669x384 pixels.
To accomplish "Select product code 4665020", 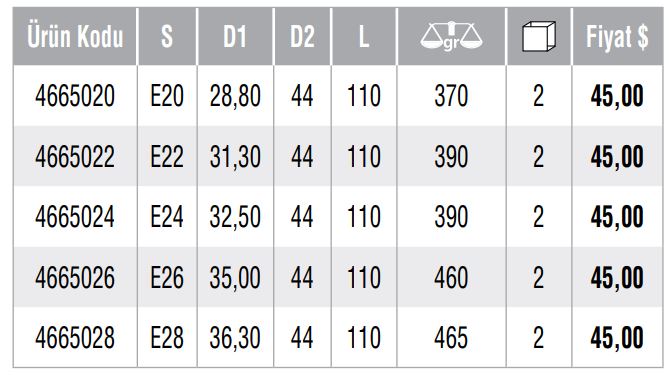I will (x=75, y=96).
